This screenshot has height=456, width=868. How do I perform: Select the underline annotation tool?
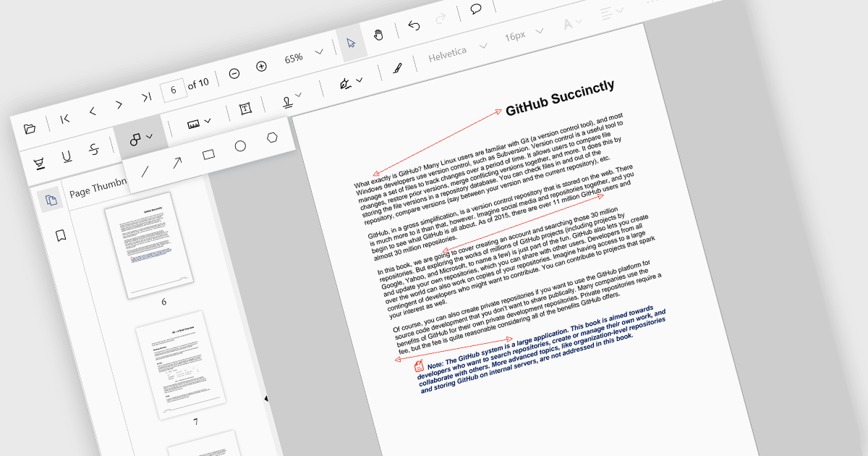point(67,157)
